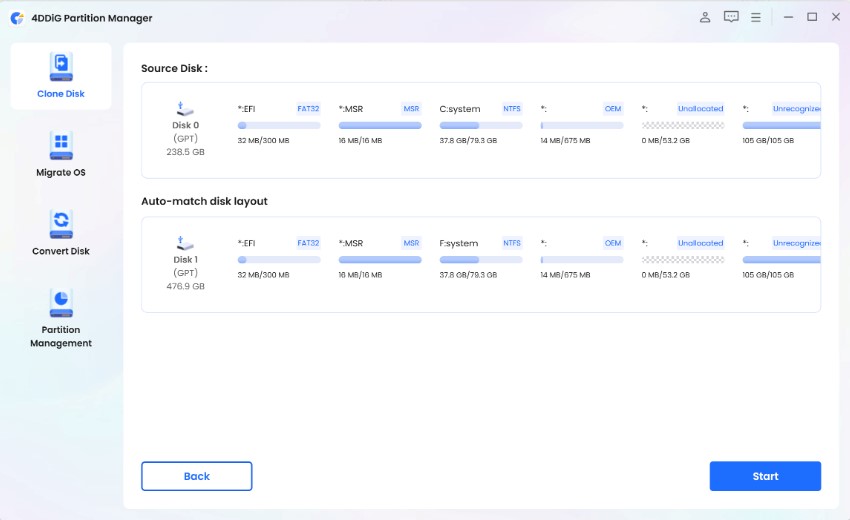Open the Clone Disk sidebar icon
850x520 pixels.
point(61,67)
